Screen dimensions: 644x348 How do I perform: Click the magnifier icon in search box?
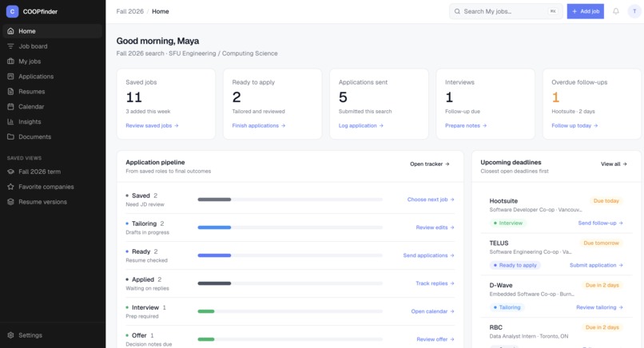click(x=457, y=11)
